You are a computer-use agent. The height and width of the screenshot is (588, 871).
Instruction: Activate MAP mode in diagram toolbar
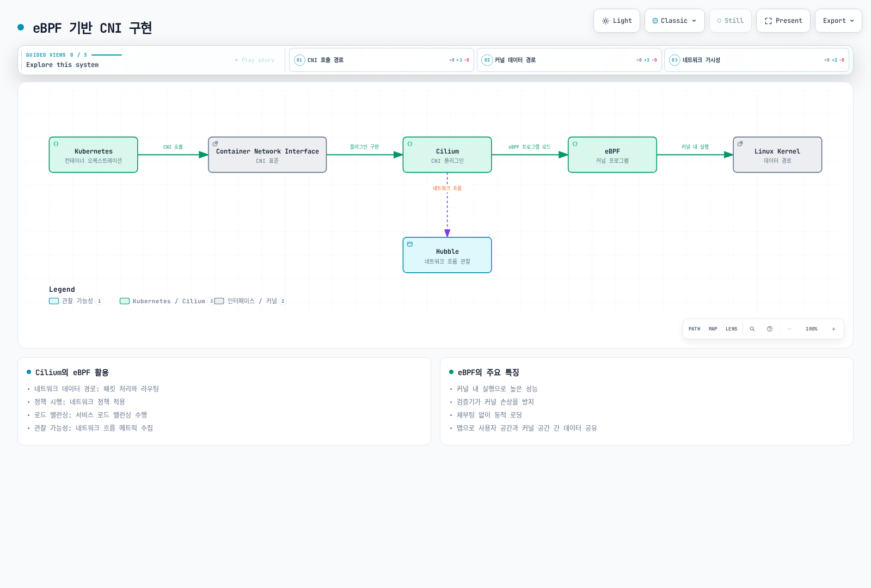713,329
